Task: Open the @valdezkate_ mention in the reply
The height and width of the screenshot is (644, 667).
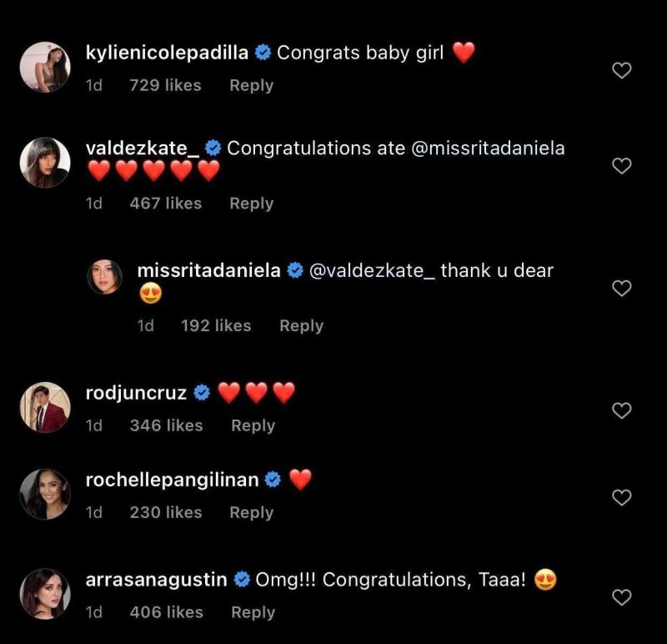Action: coord(372,270)
